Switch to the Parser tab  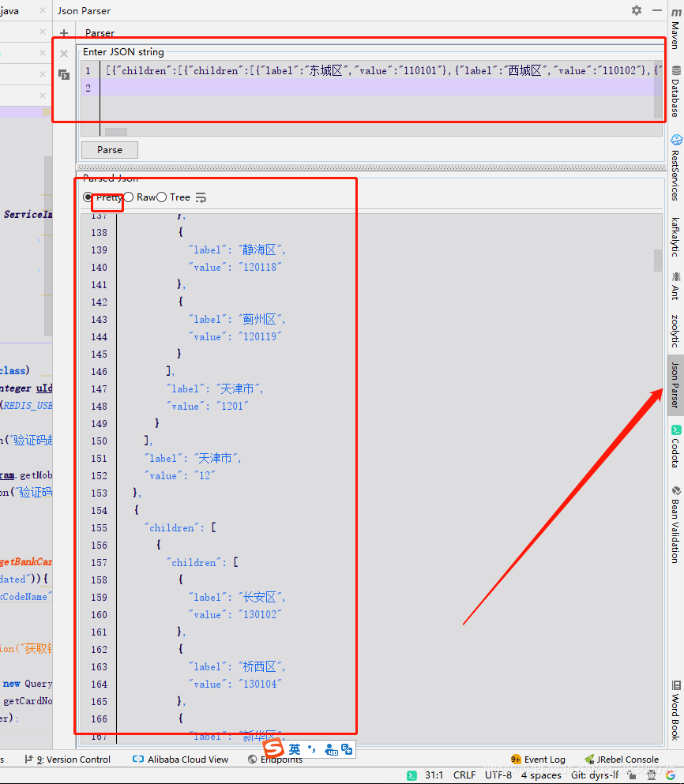[x=100, y=33]
